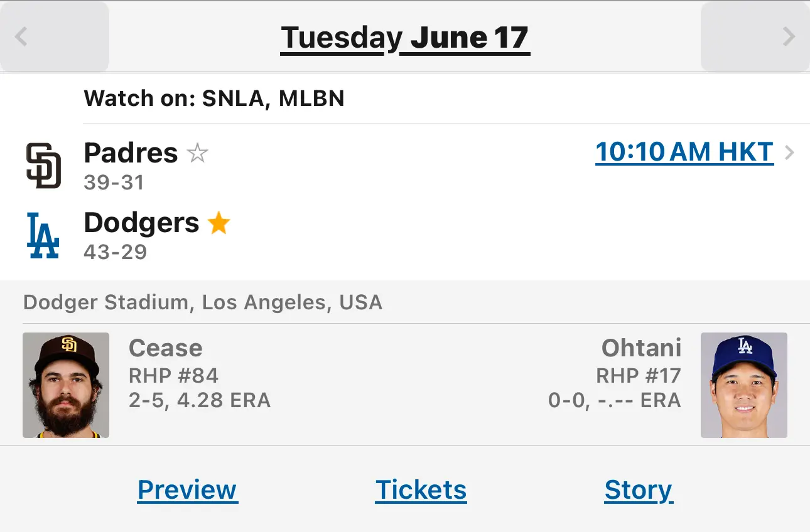
Task: Open the Tickets link
Action: click(x=421, y=490)
